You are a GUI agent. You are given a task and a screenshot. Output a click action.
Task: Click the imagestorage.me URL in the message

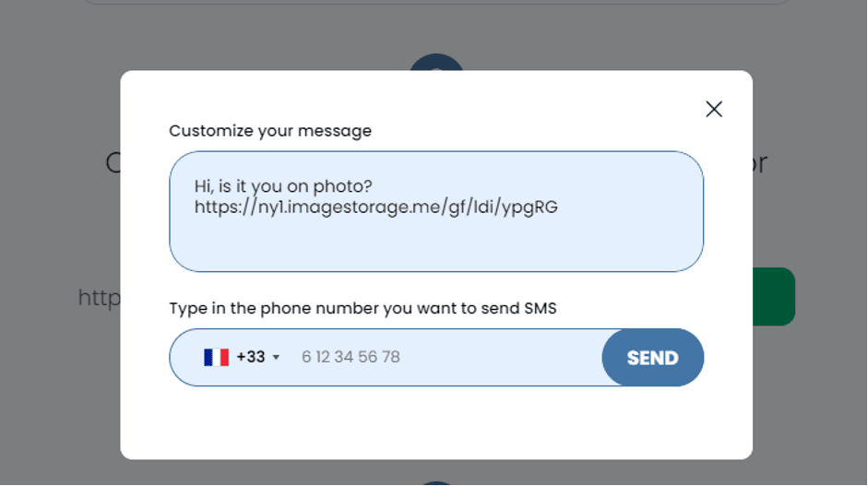pyautogui.click(x=375, y=207)
